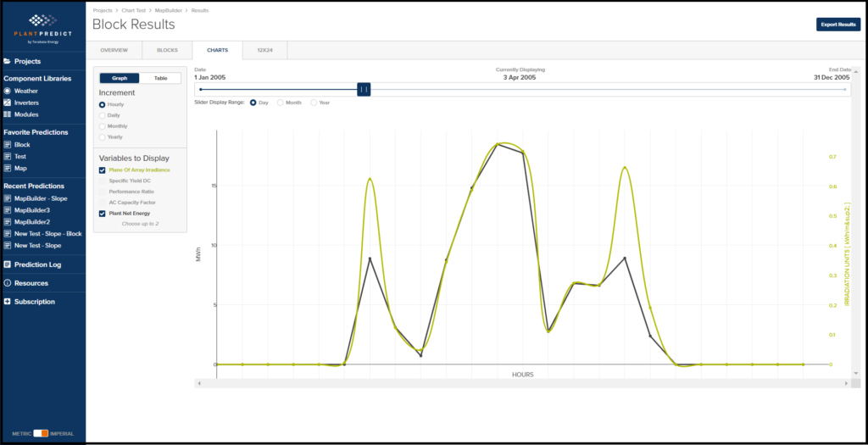The width and height of the screenshot is (868, 445).
Task: Click the icon beside MapBuilder - Slope
Action: (7, 198)
